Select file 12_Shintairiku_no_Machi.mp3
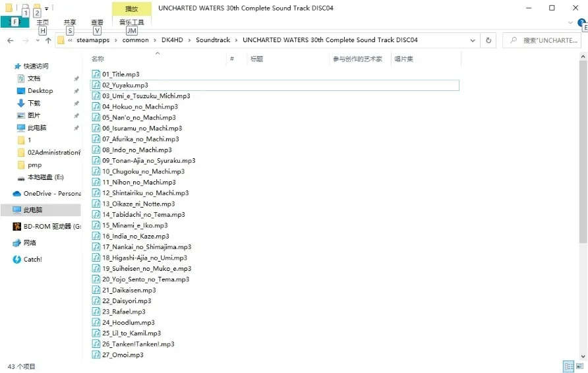 click(145, 193)
